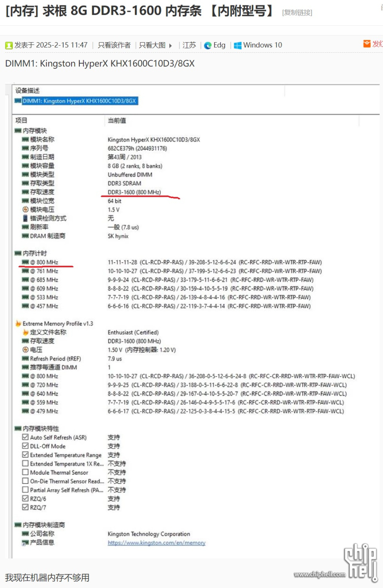383x588 pixels.
Task: Click the icon beside 存取类型
Action: pos(25,183)
